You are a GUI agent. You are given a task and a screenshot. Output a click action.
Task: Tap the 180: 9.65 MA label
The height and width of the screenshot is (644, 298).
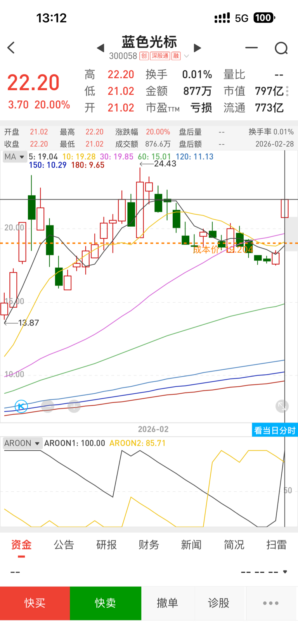88,165
